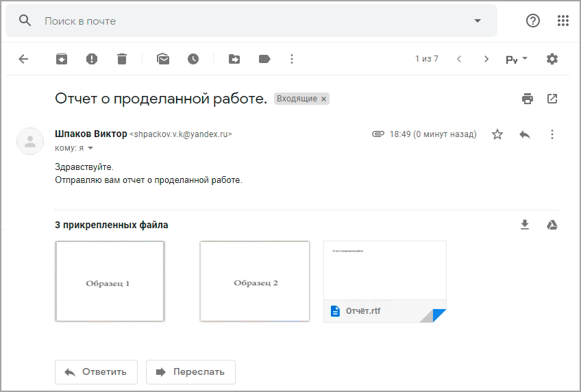This screenshot has height=392, width=581.
Task: Star the message from Шпаков Виктор
Action: click(x=497, y=134)
